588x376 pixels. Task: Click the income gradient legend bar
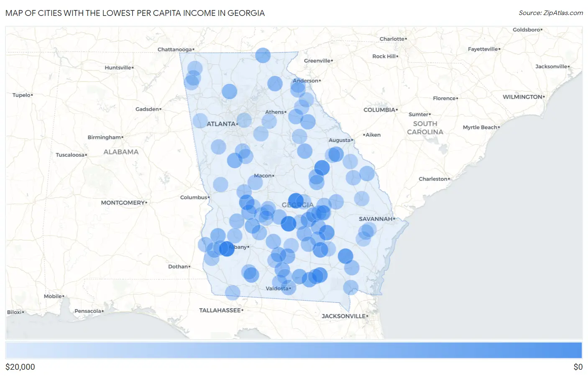coord(294,350)
